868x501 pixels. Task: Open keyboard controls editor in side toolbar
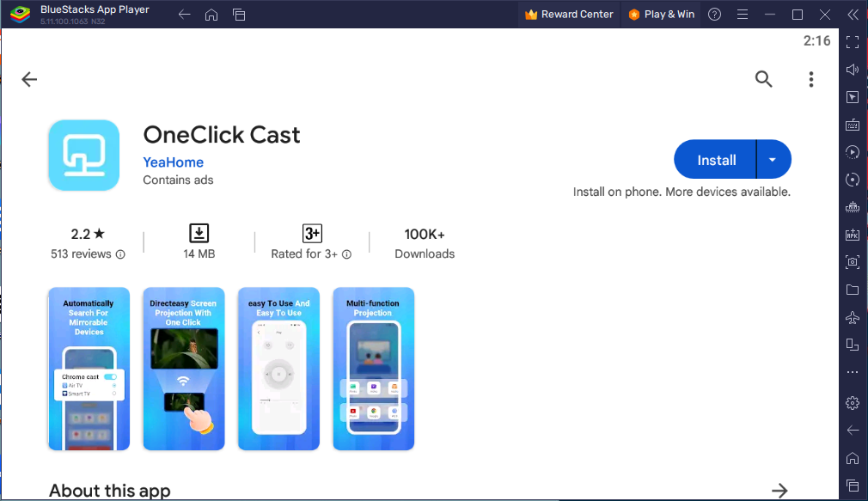point(853,125)
